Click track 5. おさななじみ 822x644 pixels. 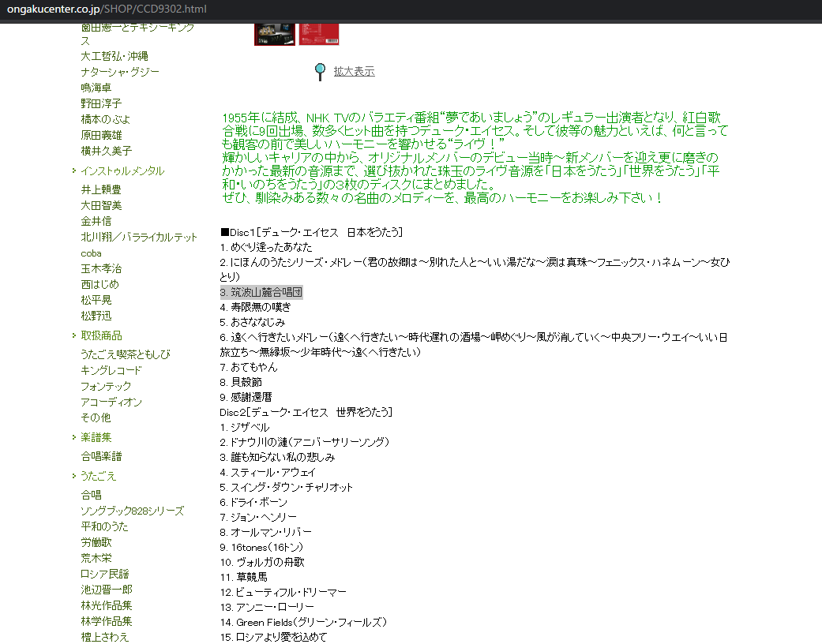252,322
